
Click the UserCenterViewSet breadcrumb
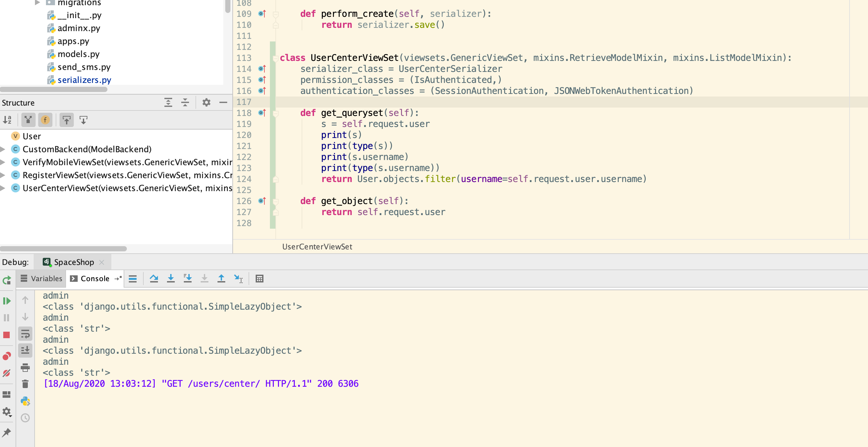317,246
